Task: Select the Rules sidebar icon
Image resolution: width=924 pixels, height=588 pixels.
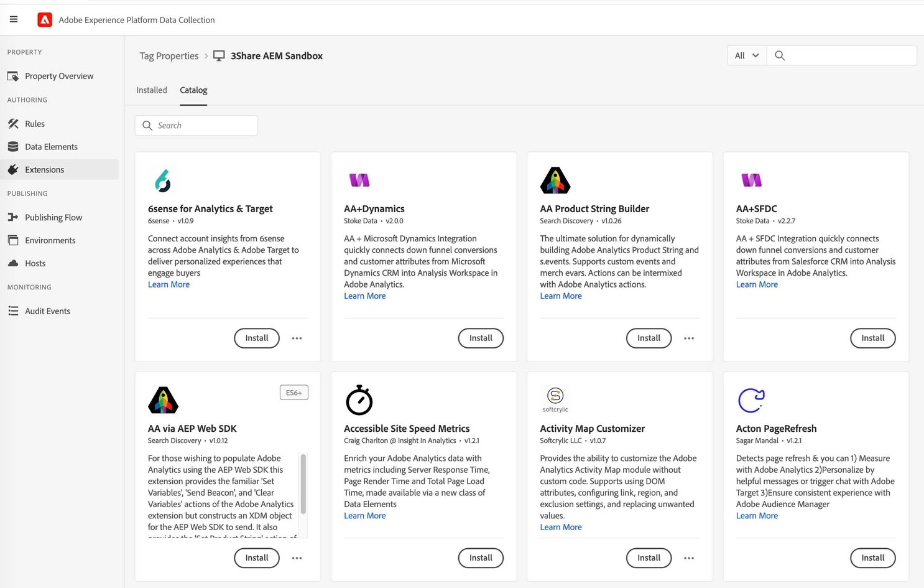Action: [13, 123]
